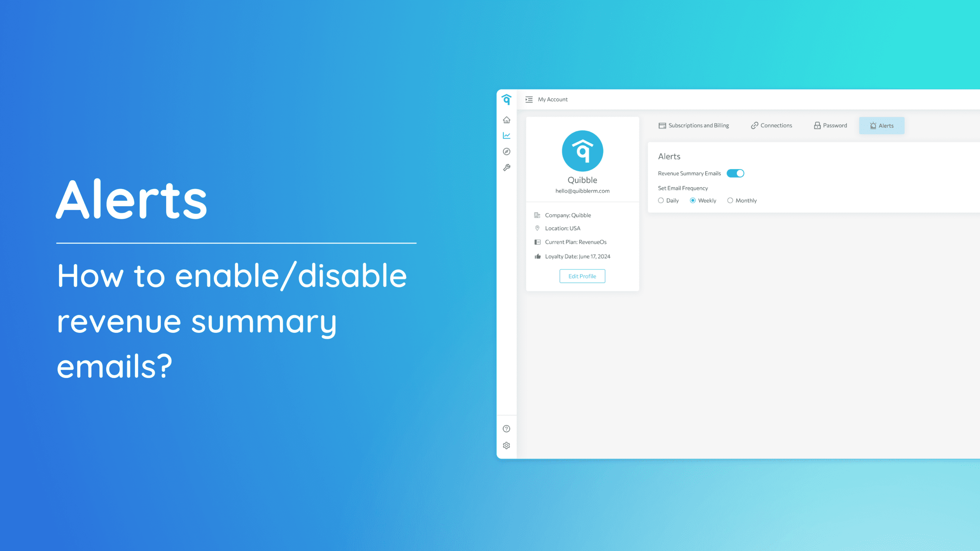Click the location pin icon
The height and width of the screenshot is (551, 980).
pyautogui.click(x=537, y=228)
